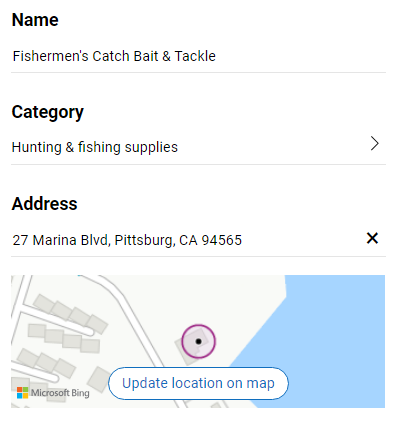Expand the Category chevron arrow
The height and width of the screenshot is (424, 404).
click(x=375, y=144)
